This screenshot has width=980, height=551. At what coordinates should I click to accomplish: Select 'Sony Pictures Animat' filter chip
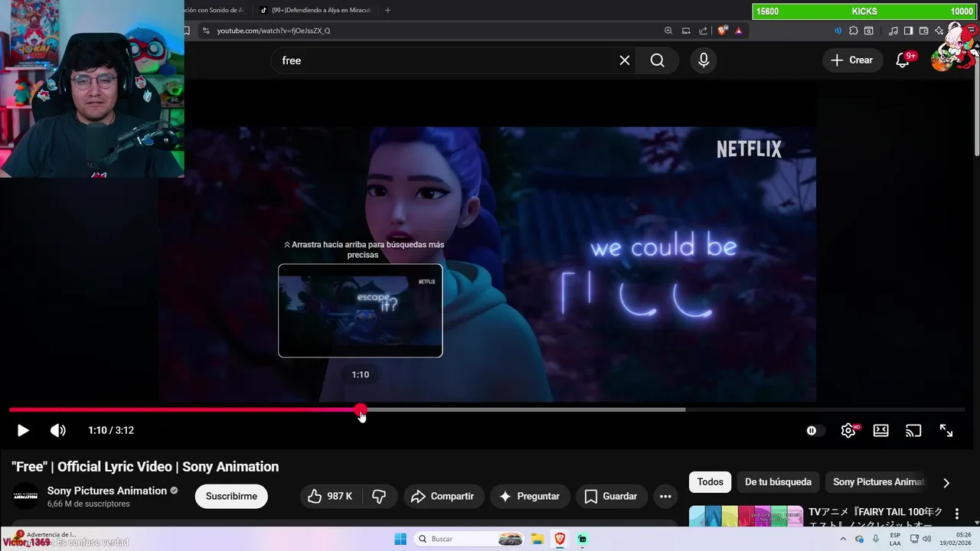click(x=879, y=482)
